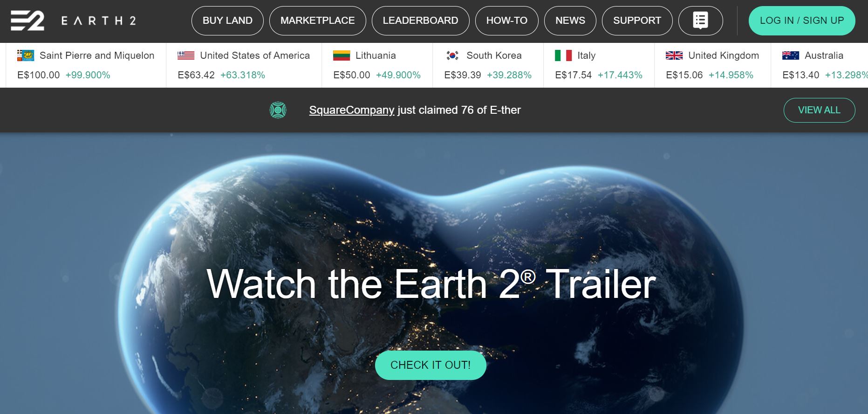Click the E$63.42 price value
This screenshot has height=414, width=868.
196,75
